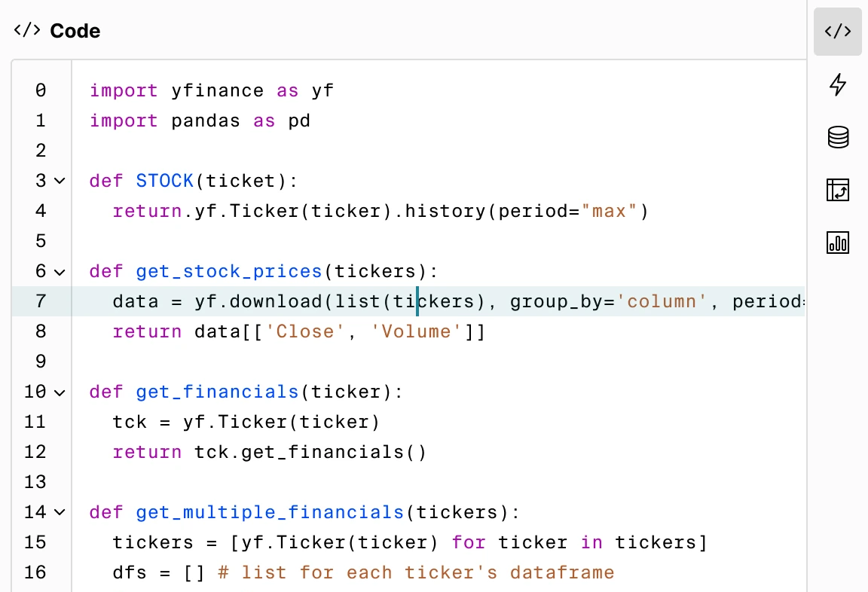The width and height of the screenshot is (868, 592).
Task: Collapse the get_financials function on line 10
Action: 60,392
